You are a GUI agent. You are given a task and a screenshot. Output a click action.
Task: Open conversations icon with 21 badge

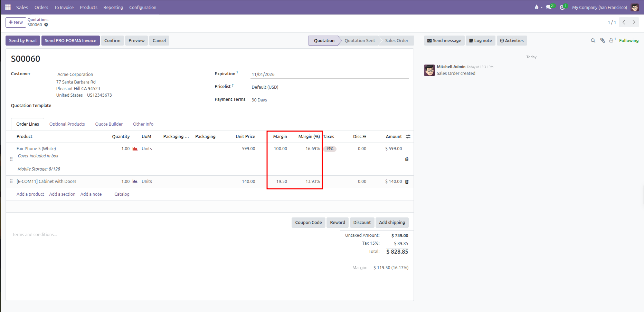pos(550,7)
